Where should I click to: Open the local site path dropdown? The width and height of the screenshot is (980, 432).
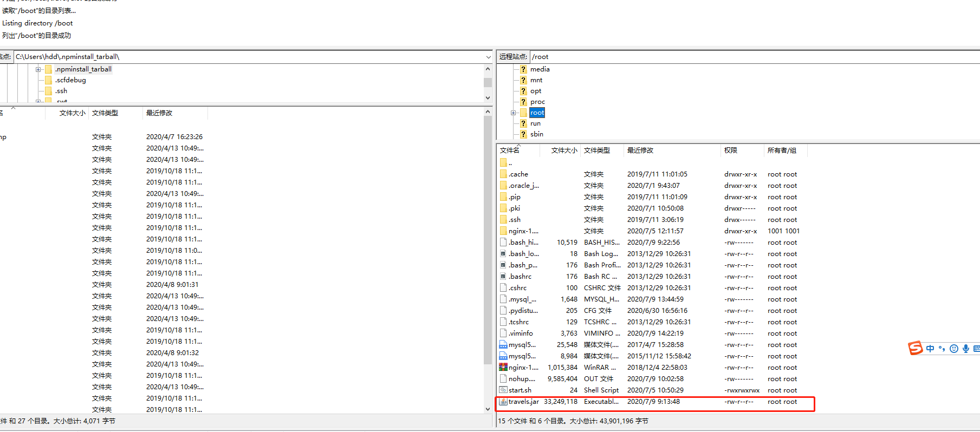coord(488,57)
